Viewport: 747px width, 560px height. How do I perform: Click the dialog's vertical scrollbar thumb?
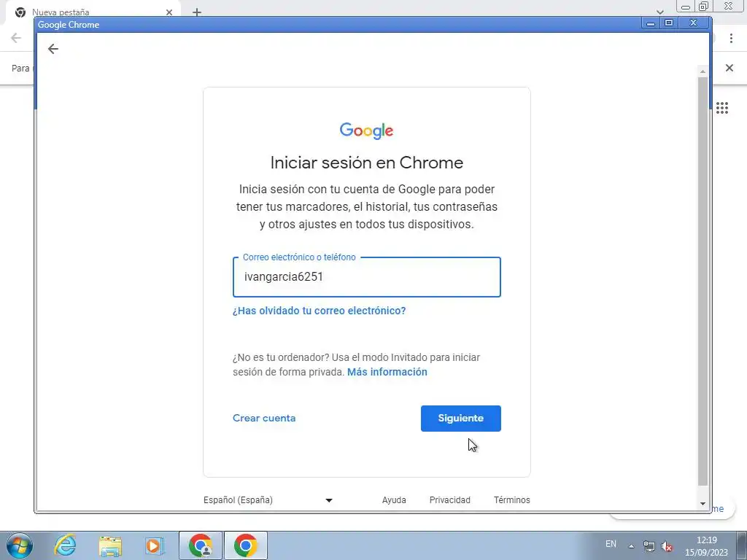[703, 281]
